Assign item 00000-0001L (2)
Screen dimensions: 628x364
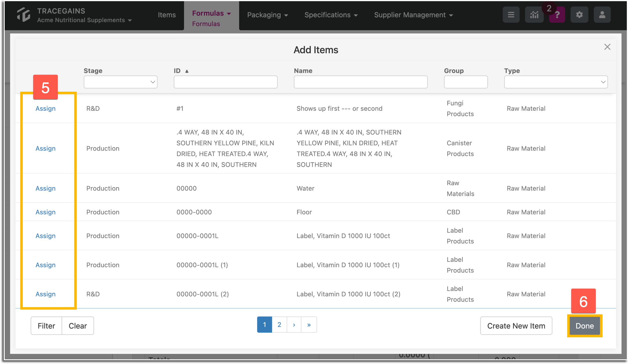click(45, 294)
